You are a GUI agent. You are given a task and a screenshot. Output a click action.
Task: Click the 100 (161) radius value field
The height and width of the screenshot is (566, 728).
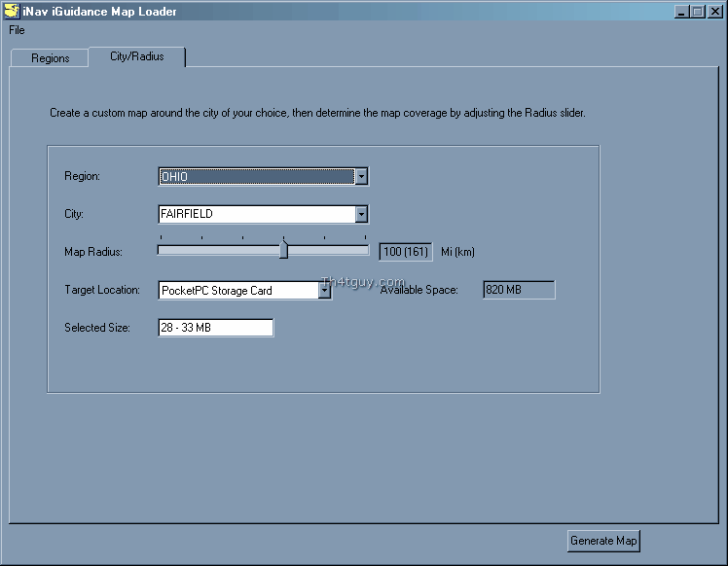click(x=405, y=252)
